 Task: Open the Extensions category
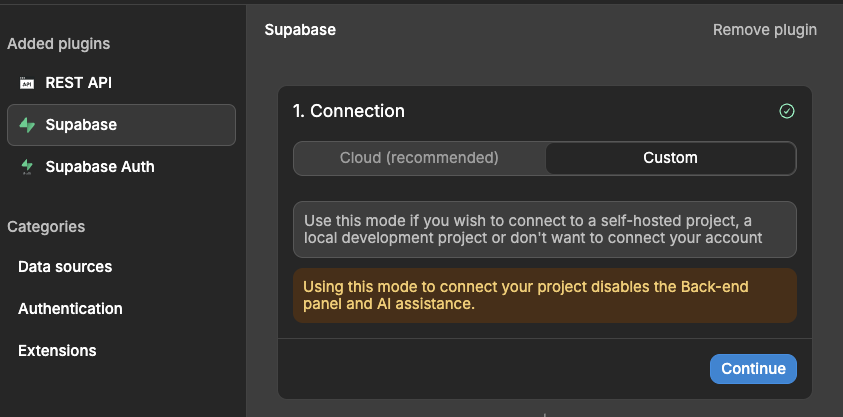point(57,351)
